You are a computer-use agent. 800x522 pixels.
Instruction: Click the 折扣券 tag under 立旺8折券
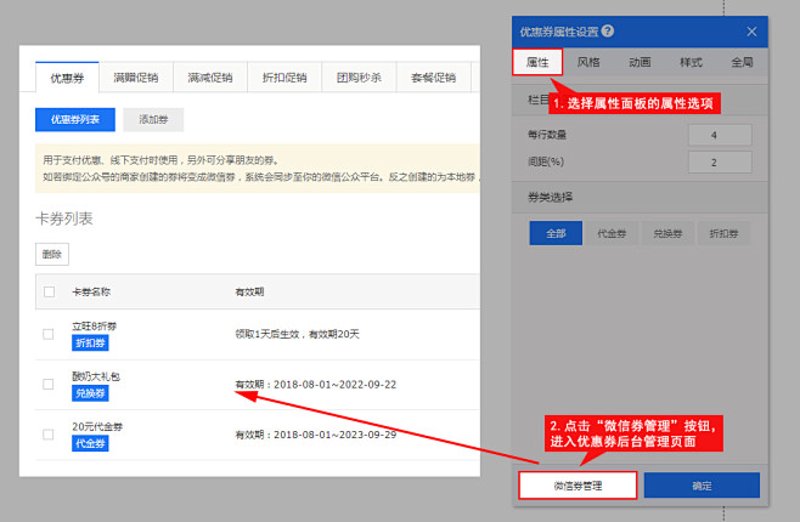pos(90,343)
